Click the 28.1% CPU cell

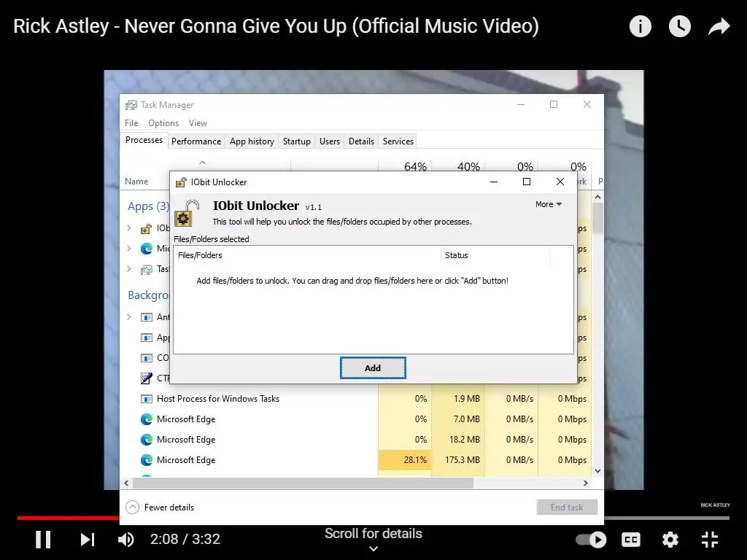tap(405, 461)
